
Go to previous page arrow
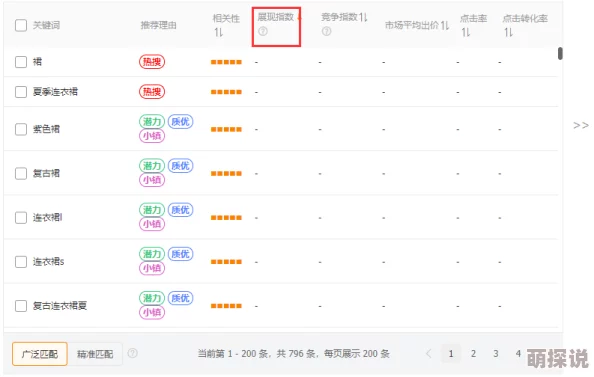[x=428, y=354]
